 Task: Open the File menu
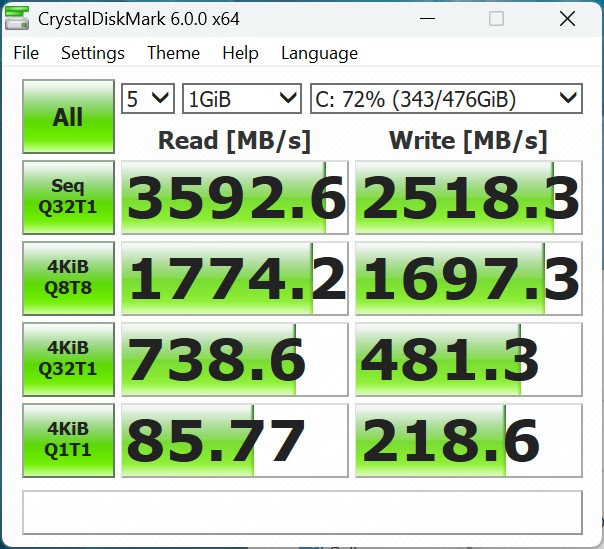(26, 53)
